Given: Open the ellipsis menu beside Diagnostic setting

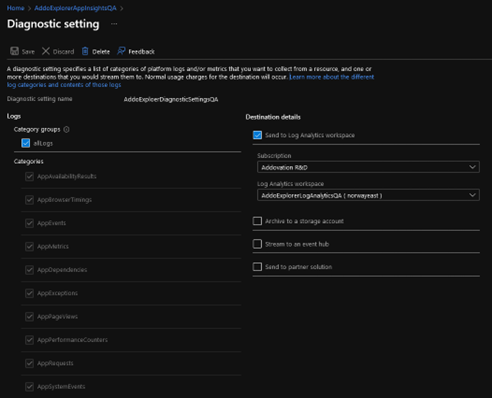Looking at the screenshot, I should 114,24.
